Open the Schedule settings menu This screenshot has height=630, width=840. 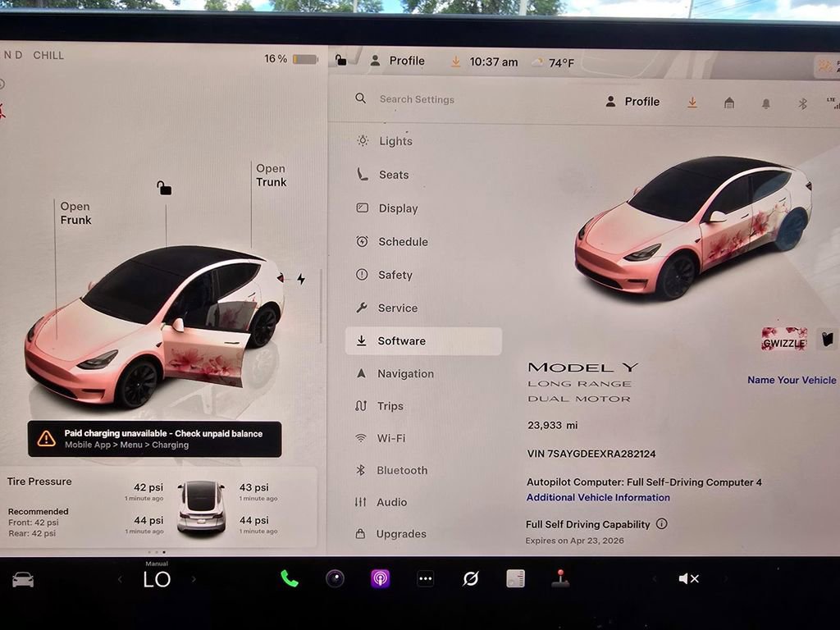click(392, 242)
